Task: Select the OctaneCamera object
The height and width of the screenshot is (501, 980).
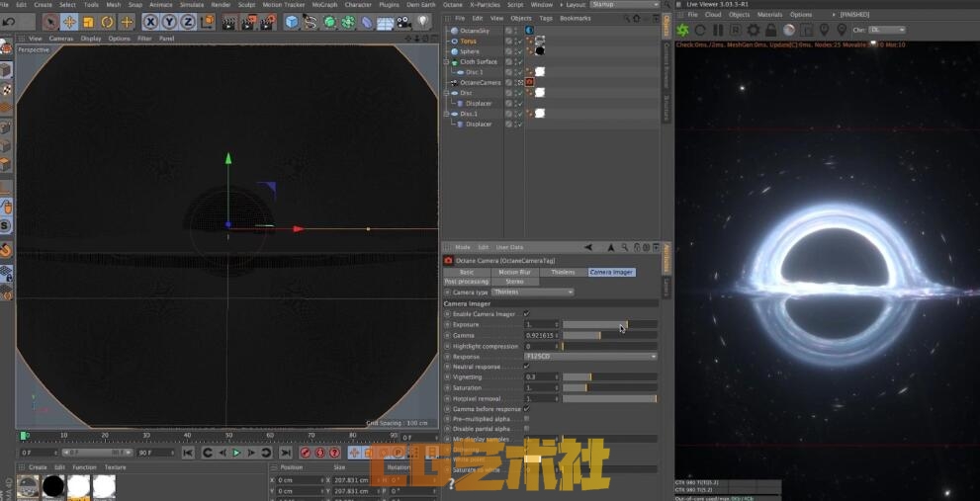Action: click(x=480, y=82)
